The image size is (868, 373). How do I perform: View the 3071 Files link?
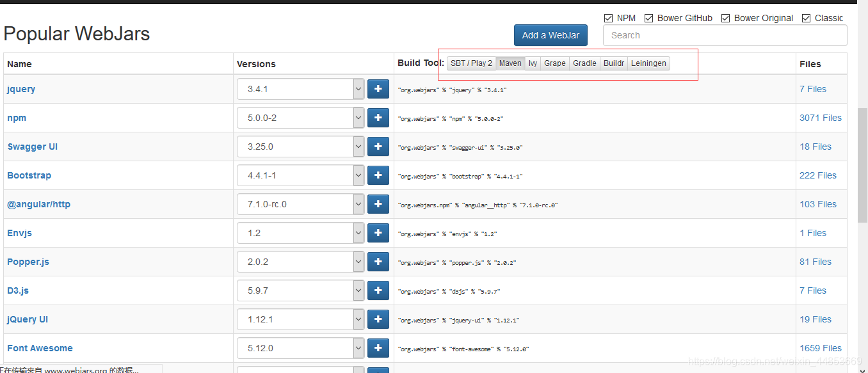[x=821, y=118]
